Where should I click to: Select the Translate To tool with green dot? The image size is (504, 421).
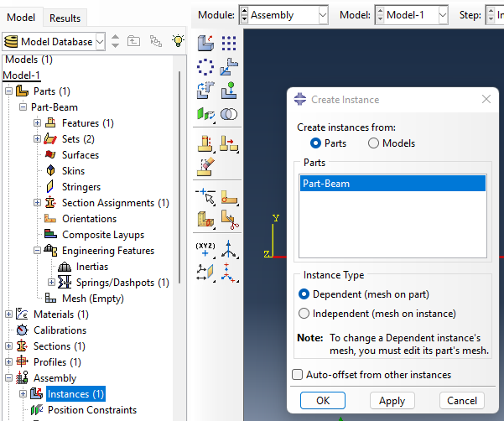(x=229, y=91)
